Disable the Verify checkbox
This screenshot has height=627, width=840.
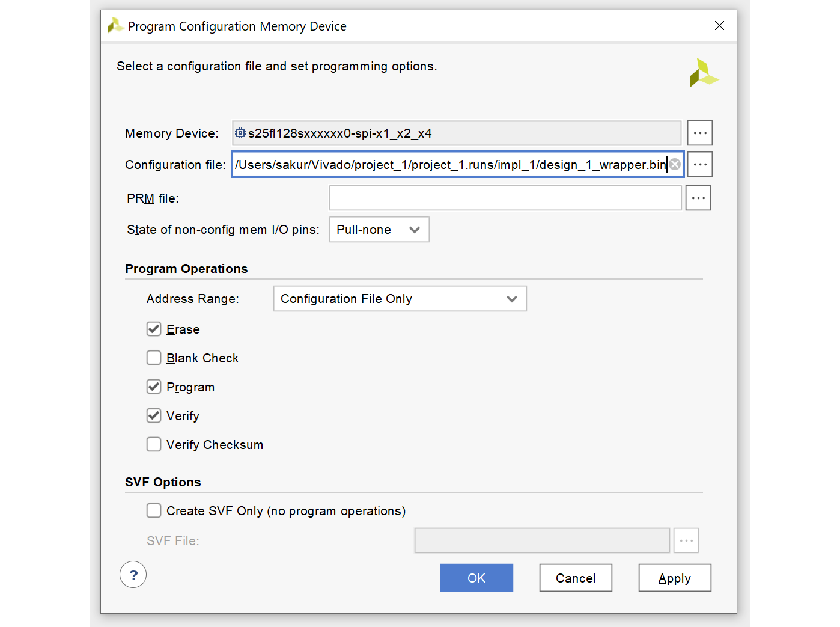tap(154, 415)
